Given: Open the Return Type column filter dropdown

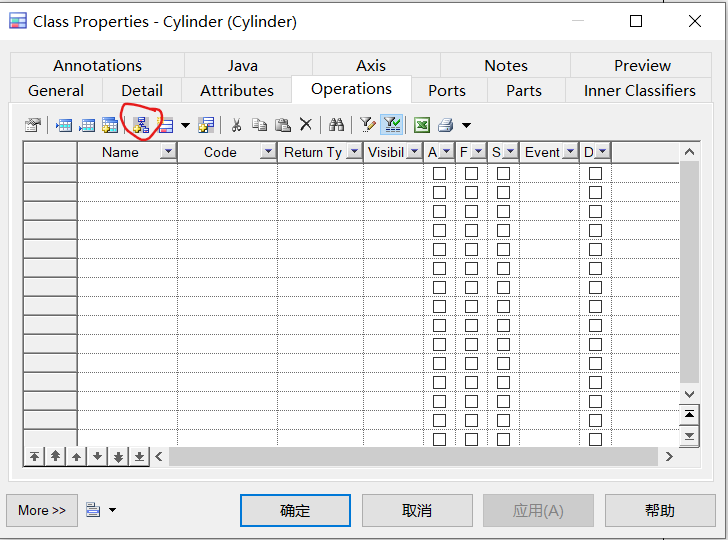Looking at the screenshot, I should pos(354,152).
